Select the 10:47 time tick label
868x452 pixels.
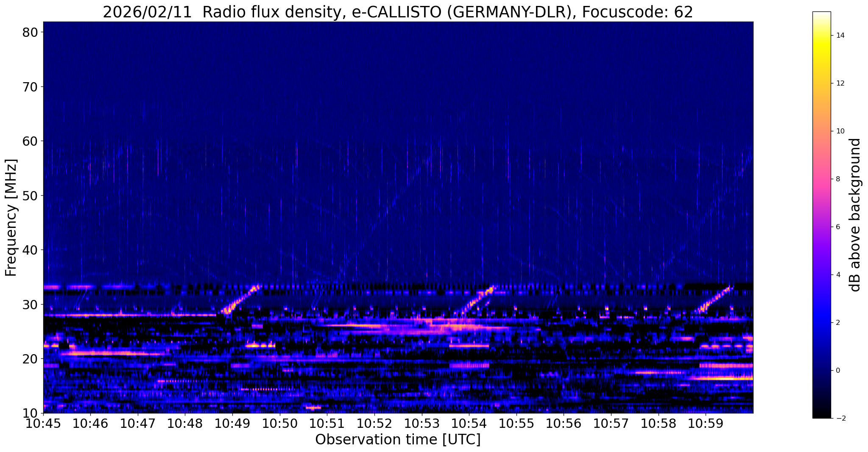point(138,423)
